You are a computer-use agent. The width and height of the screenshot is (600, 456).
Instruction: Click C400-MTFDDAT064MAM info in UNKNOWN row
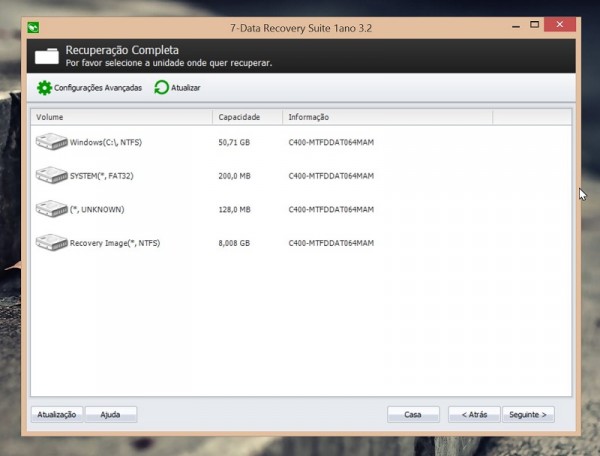click(x=331, y=210)
